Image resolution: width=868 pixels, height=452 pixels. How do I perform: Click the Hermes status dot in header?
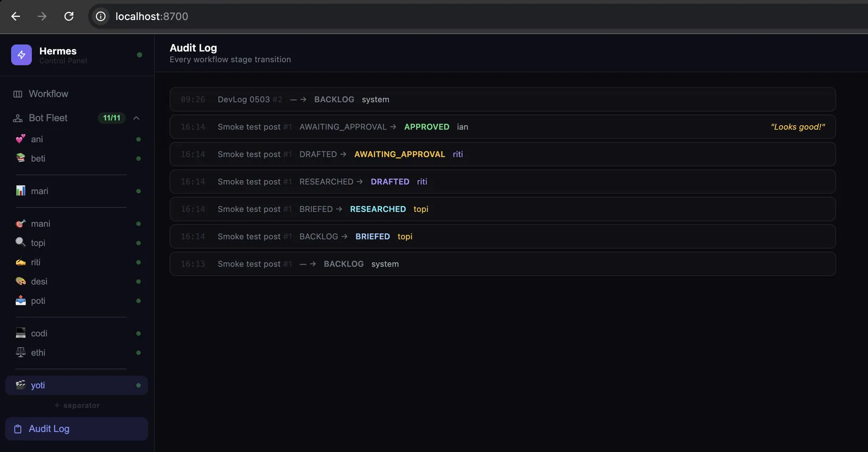click(139, 55)
